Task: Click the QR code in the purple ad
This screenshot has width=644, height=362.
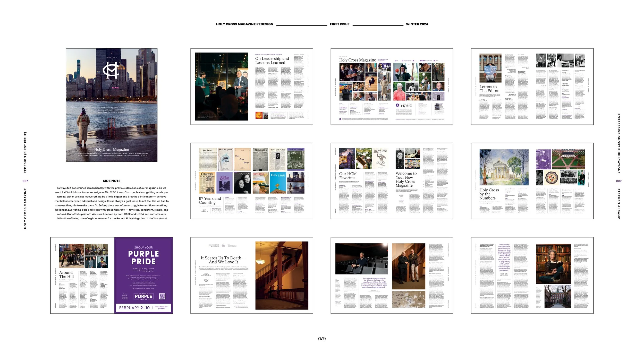Action: click(162, 296)
